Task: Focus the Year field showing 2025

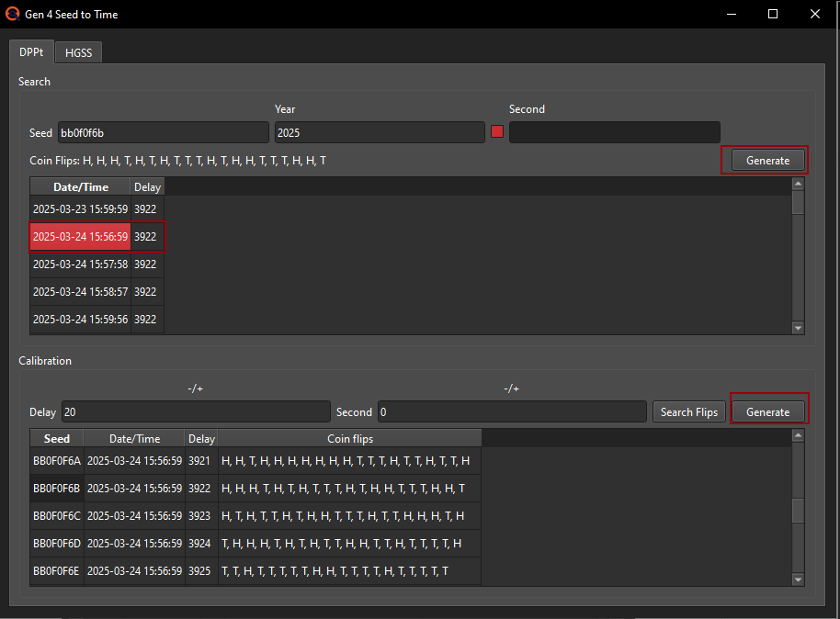Action: tap(380, 132)
